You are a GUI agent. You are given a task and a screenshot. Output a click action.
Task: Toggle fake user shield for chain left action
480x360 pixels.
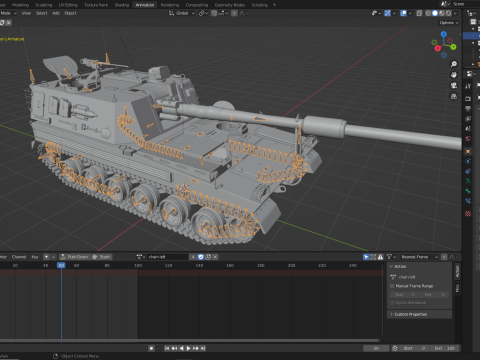(201, 257)
